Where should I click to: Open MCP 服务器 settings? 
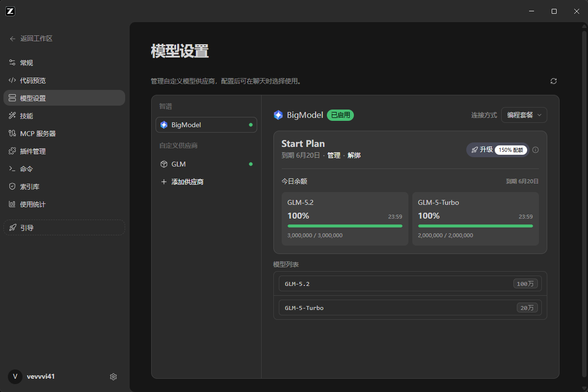64,133
